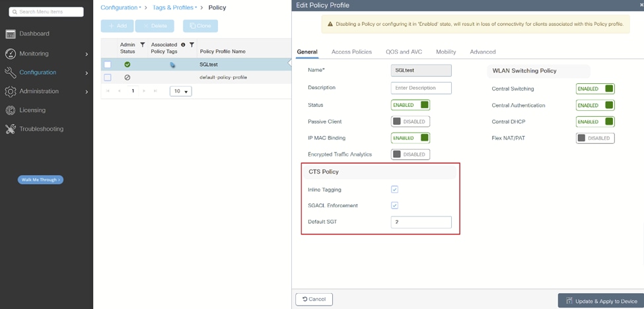Open Troubleshooting in the sidebar menu

coord(42,129)
